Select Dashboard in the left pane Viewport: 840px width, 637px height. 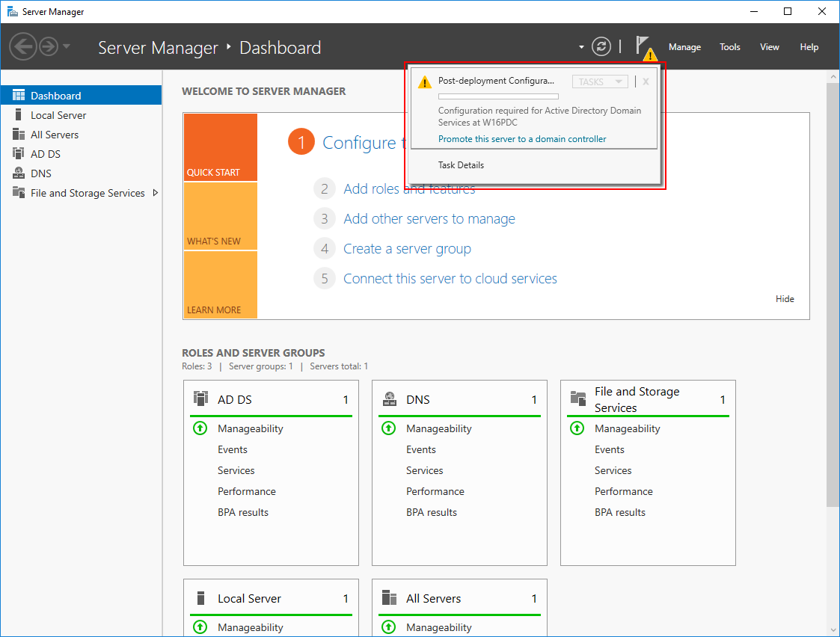81,95
